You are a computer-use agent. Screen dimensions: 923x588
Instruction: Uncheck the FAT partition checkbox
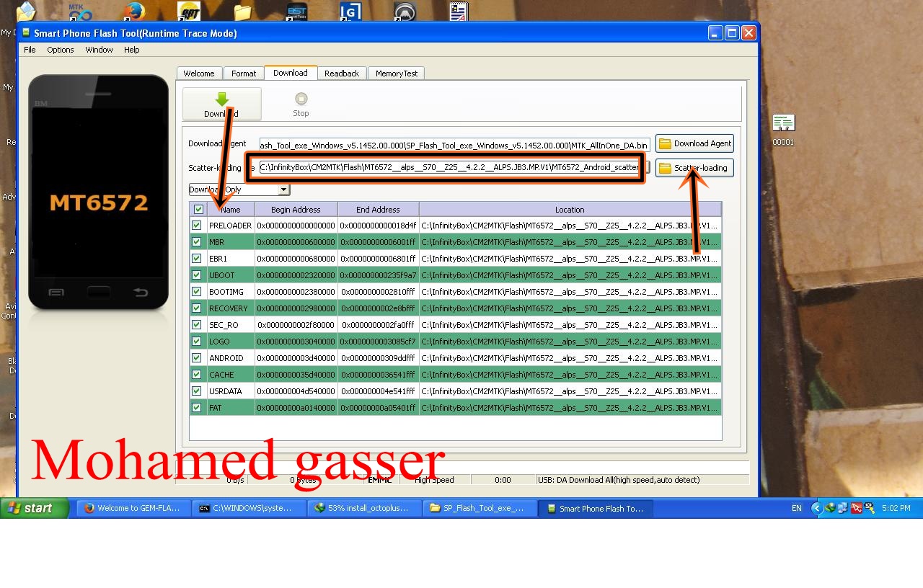tap(196, 408)
